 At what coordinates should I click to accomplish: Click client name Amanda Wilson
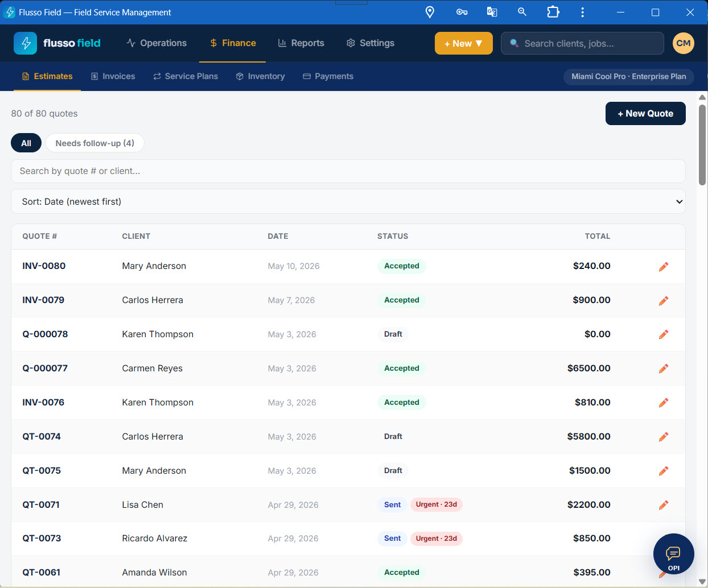[155, 573]
